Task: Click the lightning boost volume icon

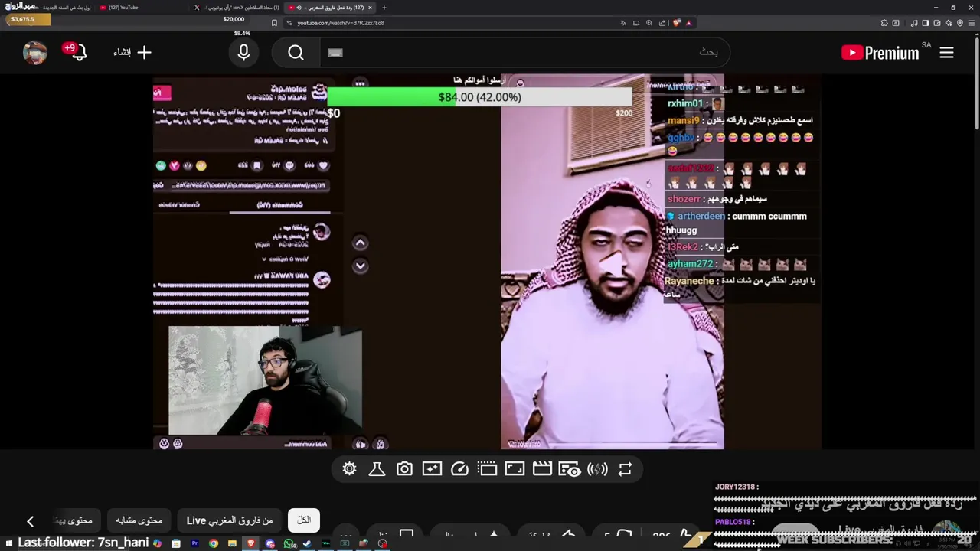Action: point(597,469)
